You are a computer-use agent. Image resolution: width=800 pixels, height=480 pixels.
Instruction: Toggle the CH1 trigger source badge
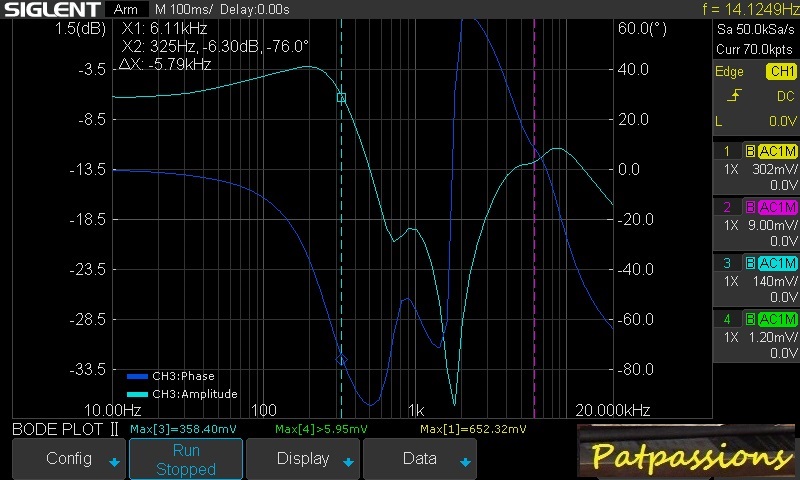coord(780,72)
